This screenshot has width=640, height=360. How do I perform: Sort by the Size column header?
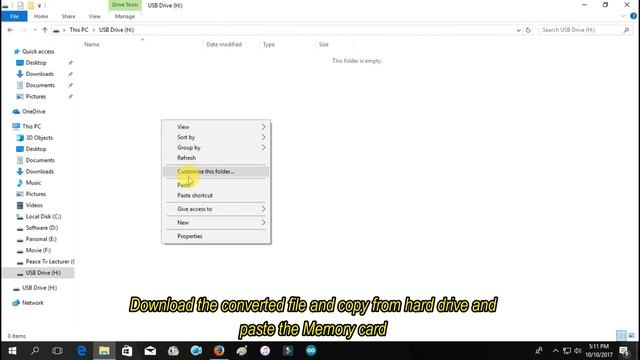324,44
